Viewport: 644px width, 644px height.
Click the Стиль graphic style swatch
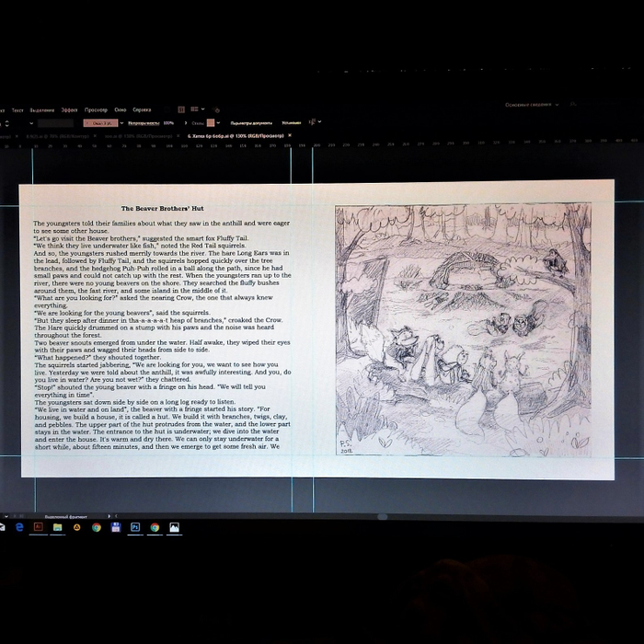click(211, 122)
